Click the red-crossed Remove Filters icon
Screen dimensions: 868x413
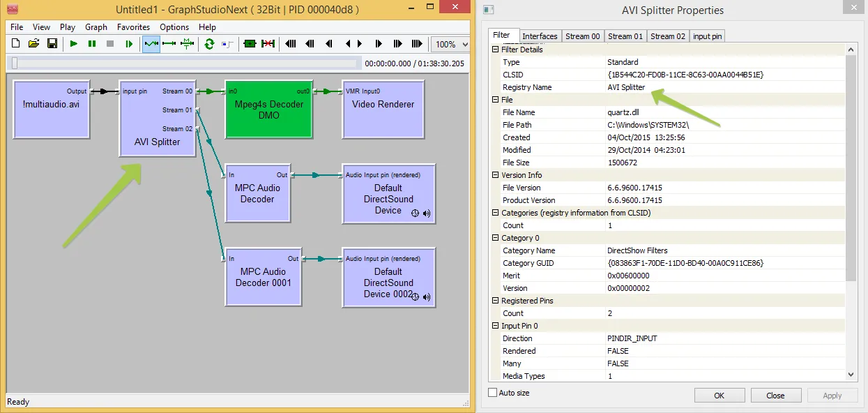[x=268, y=44]
